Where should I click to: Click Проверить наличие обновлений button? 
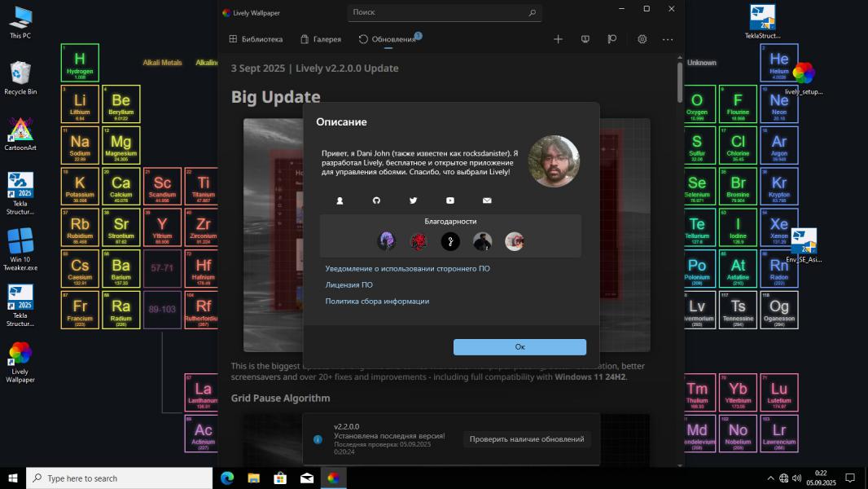tap(527, 439)
